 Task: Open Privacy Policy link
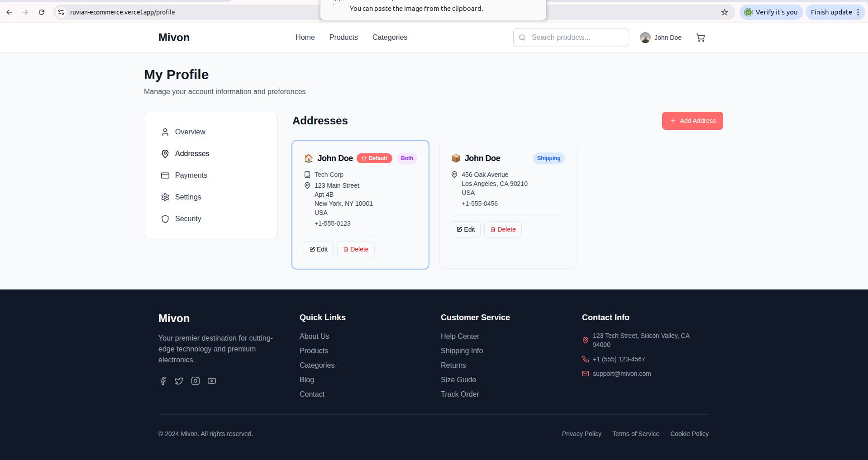click(582, 434)
